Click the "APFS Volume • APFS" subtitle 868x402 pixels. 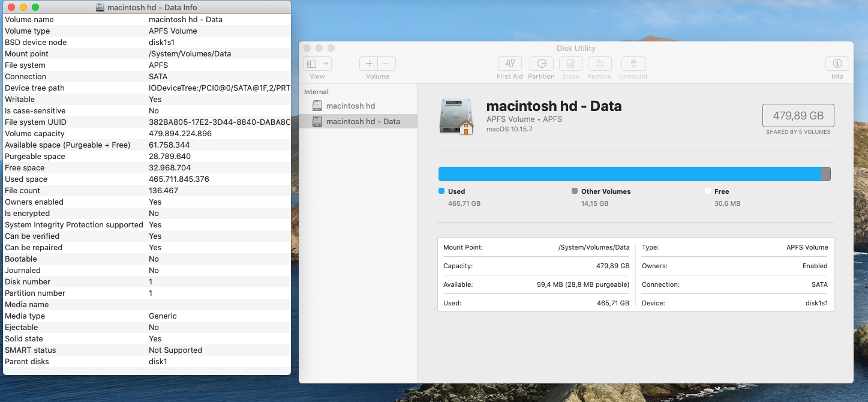(x=524, y=119)
